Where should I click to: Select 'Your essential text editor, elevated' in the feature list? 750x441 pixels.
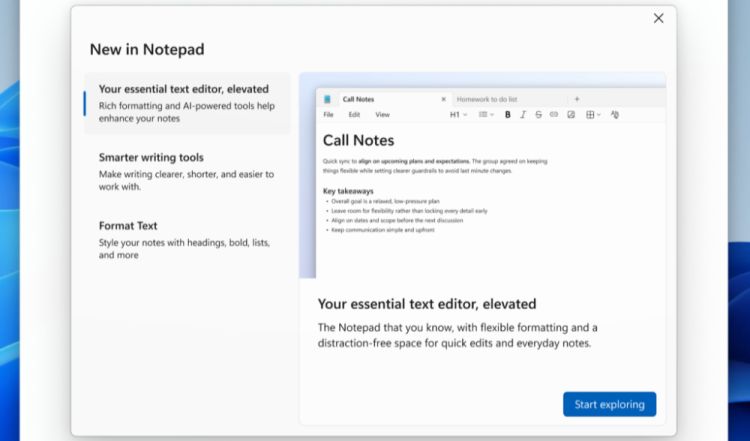coord(187,103)
